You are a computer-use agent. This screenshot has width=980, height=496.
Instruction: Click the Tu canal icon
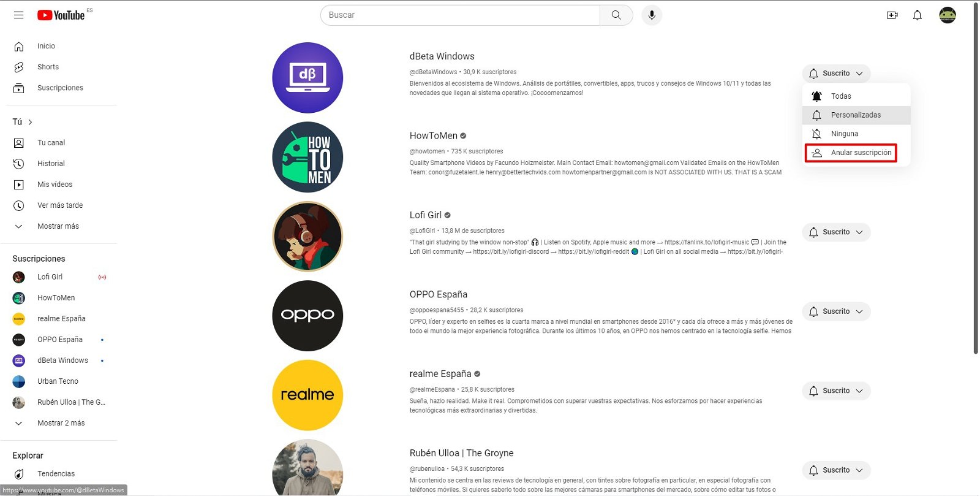tap(19, 143)
